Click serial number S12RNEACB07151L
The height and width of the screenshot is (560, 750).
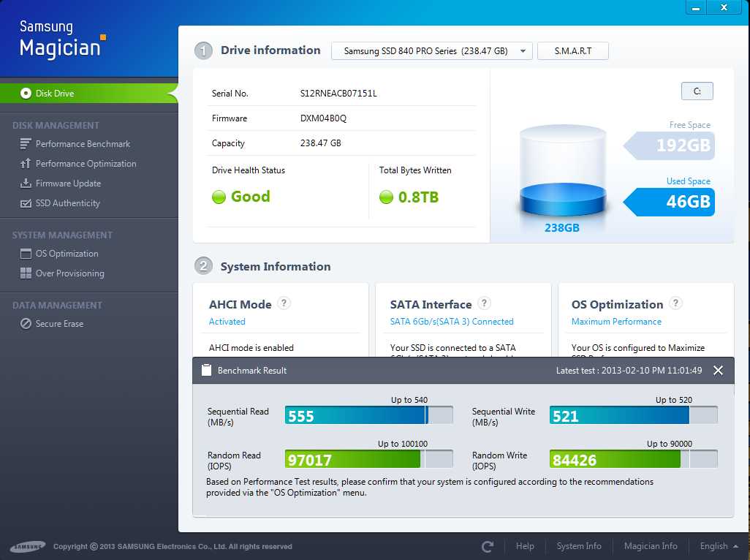click(x=338, y=94)
